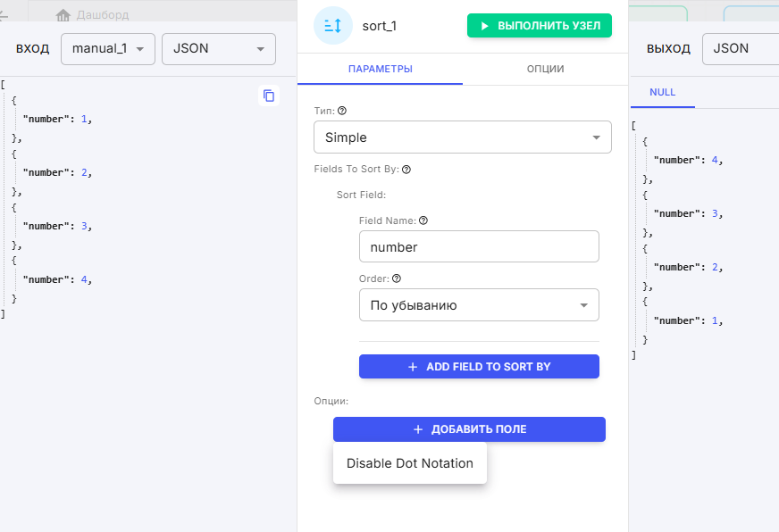
Task: Expand the Simple type dropdown
Action: pyautogui.click(x=462, y=137)
